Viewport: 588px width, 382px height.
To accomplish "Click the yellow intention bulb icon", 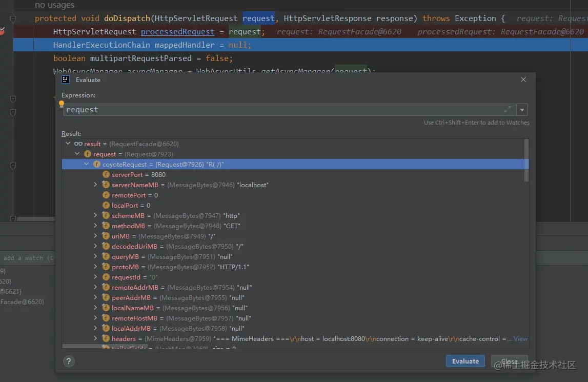I will click(62, 104).
